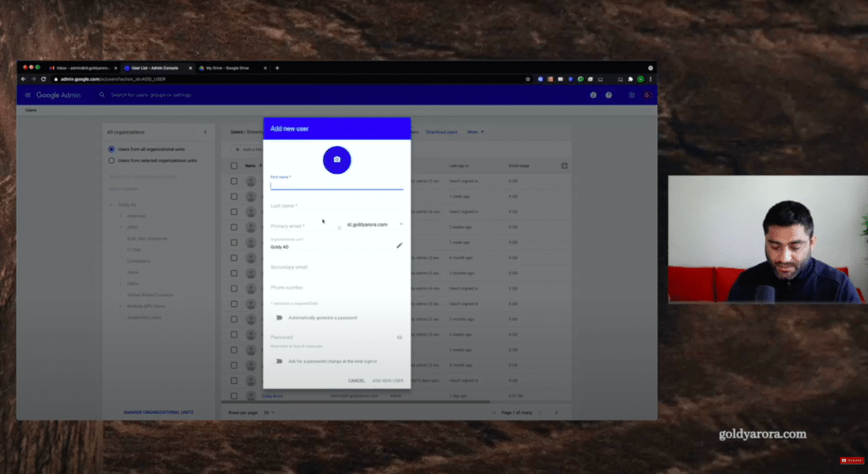Switch to the My Drive - Google Drive tab

coord(233,68)
